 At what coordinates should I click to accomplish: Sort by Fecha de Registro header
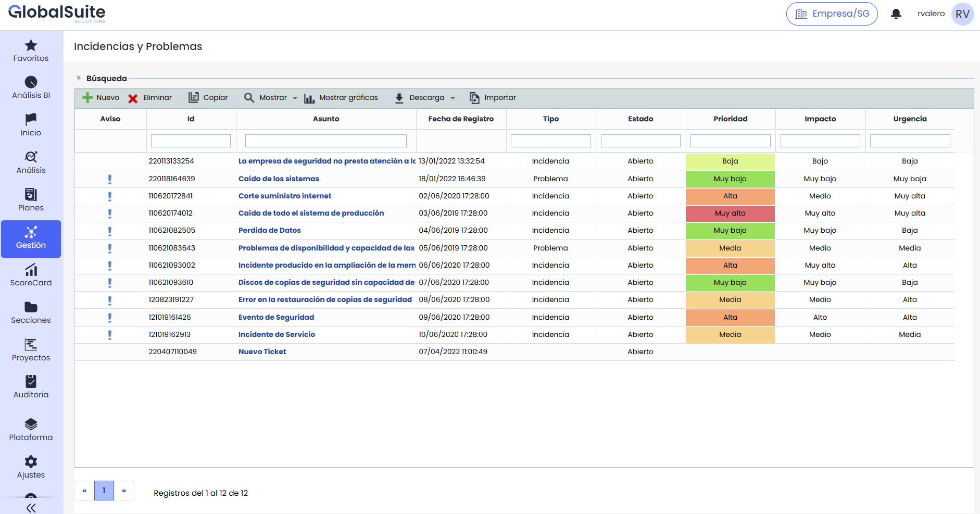(461, 119)
